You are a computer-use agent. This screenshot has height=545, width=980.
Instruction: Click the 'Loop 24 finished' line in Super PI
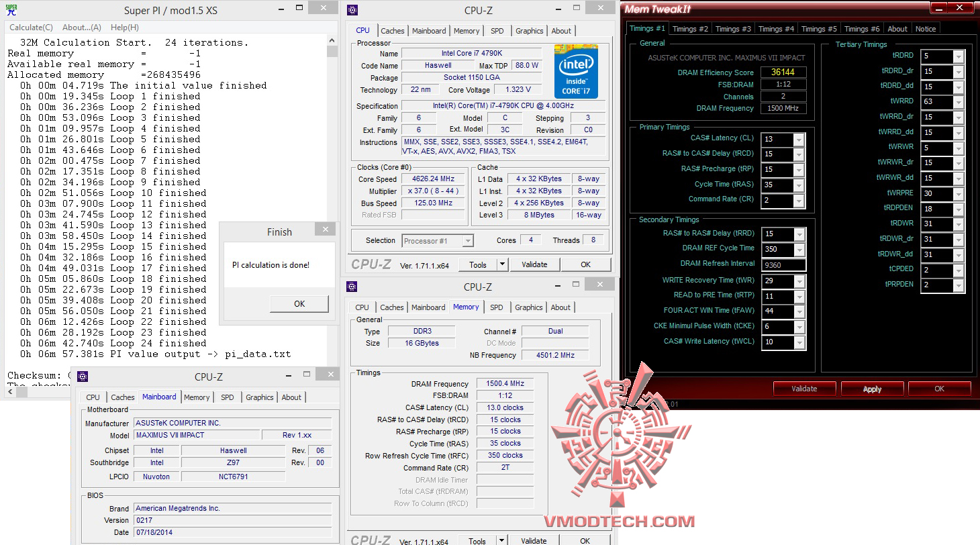coord(113,343)
